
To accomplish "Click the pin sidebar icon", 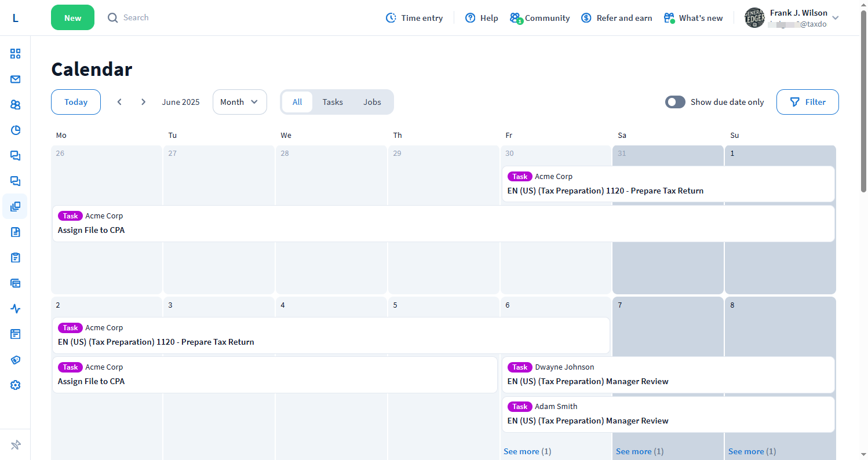I will coord(16,445).
